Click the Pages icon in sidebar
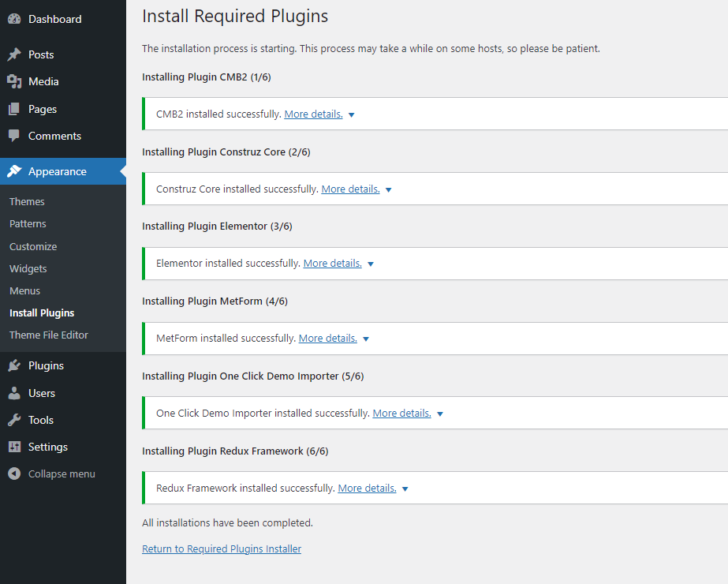Screen dimensions: 728x584 tap(14, 109)
